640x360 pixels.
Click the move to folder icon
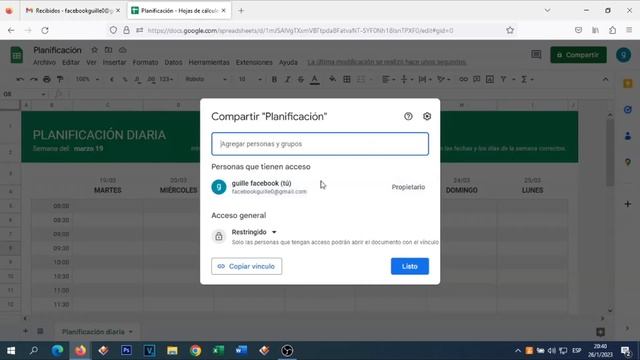click(x=108, y=50)
